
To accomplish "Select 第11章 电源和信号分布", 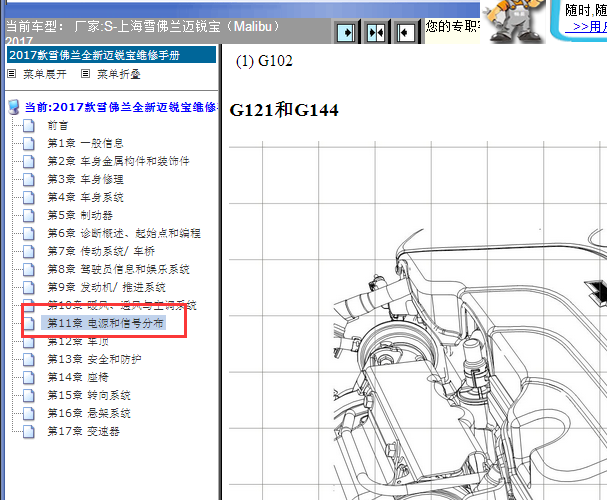I will point(103,323).
